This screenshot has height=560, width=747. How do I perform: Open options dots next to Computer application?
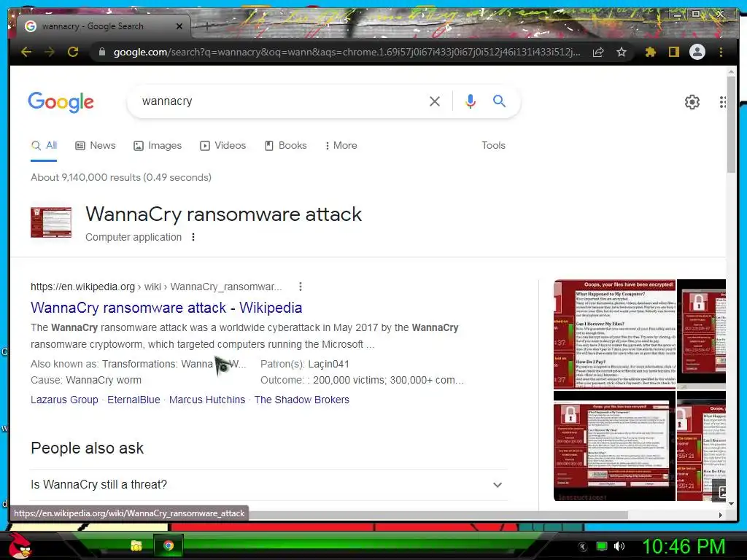(x=193, y=237)
